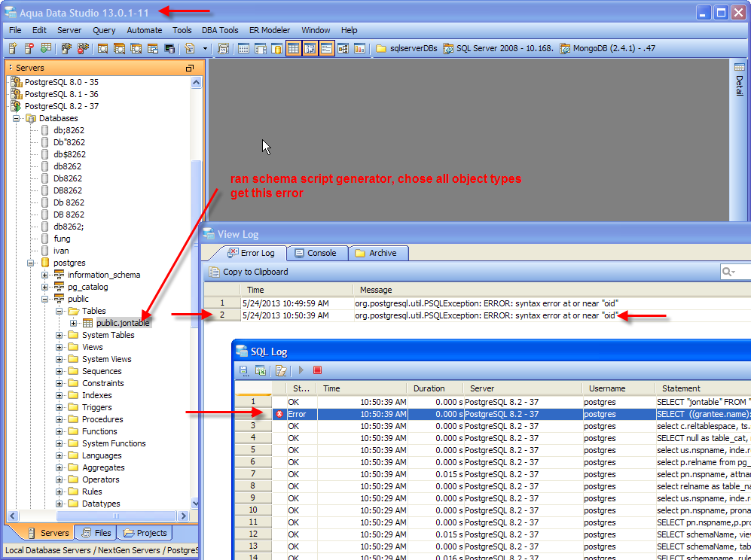
Task: Click the Detail side panel tab
Action: pyautogui.click(x=740, y=79)
